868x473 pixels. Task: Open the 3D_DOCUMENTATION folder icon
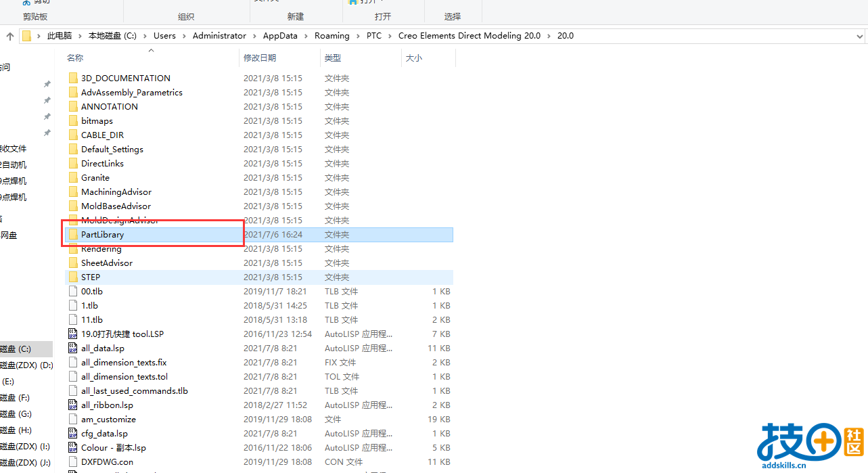pyautogui.click(x=74, y=78)
